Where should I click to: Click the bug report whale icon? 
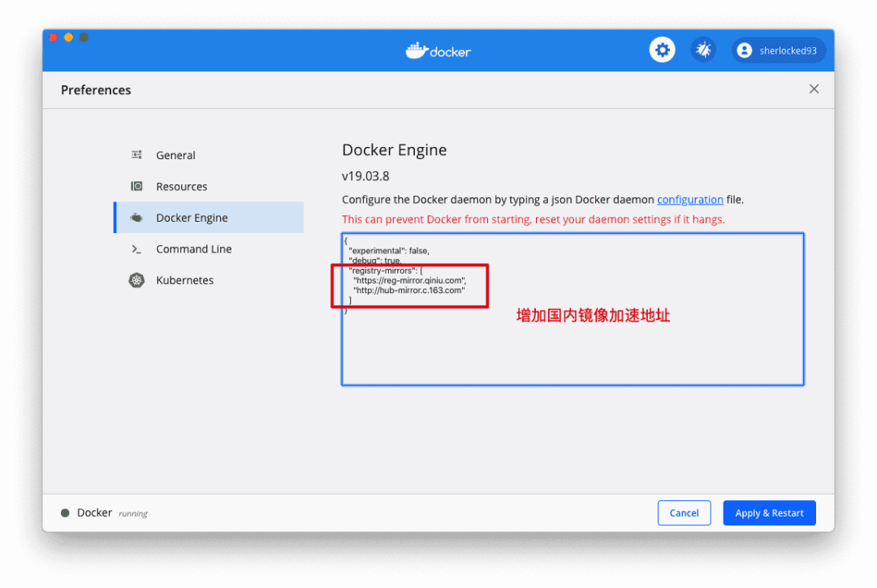(x=703, y=50)
